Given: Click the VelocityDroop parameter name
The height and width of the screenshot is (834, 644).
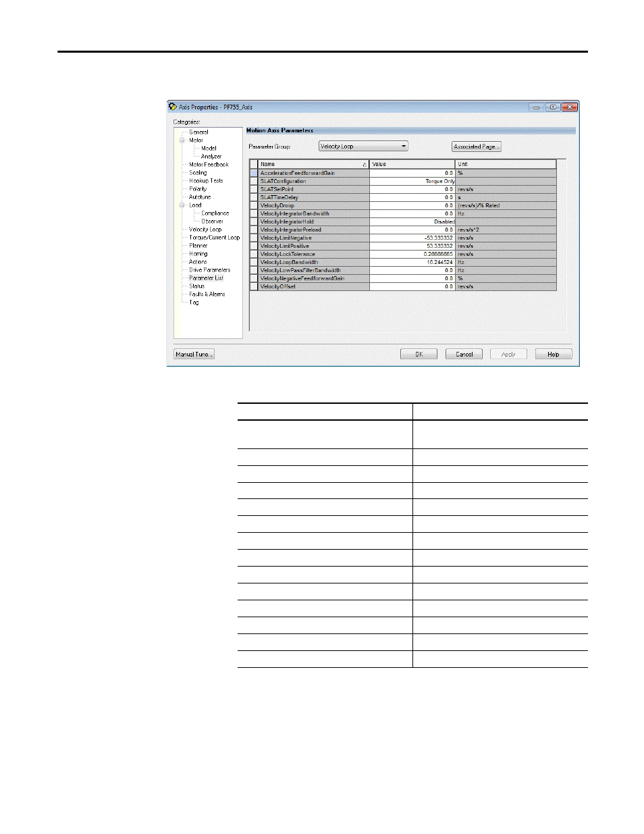Looking at the screenshot, I should point(277,205).
